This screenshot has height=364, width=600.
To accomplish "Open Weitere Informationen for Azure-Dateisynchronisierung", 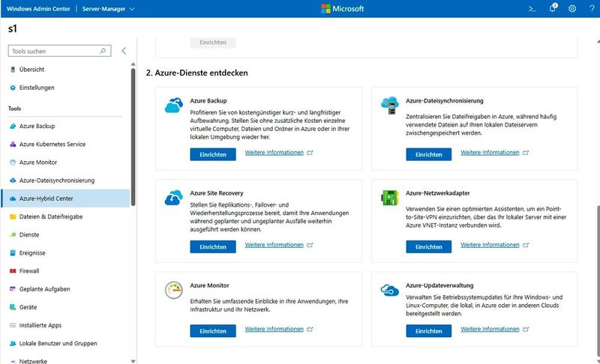I will [490, 152].
